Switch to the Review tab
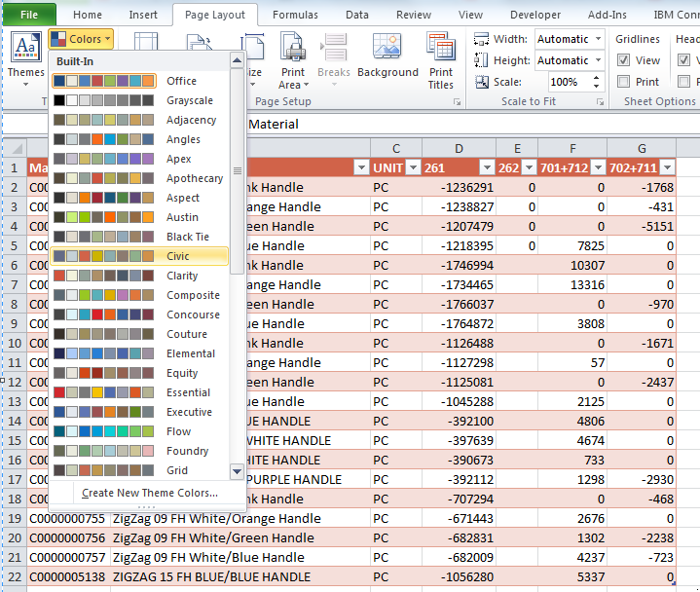This screenshot has height=592, width=700. coord(414,15)
